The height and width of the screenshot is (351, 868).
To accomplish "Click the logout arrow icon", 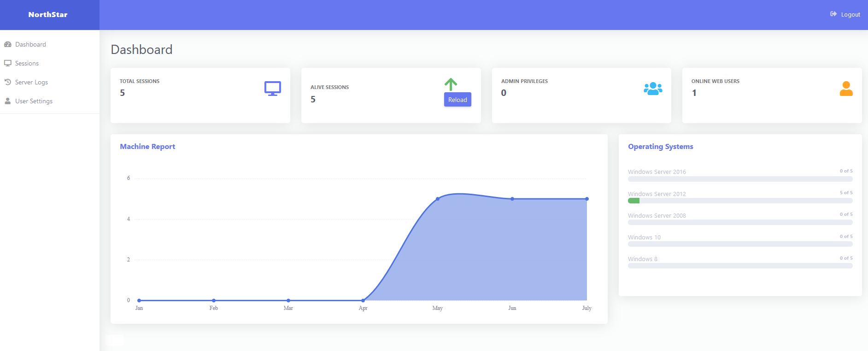I will pyautogui.click(x=833, y=14).
